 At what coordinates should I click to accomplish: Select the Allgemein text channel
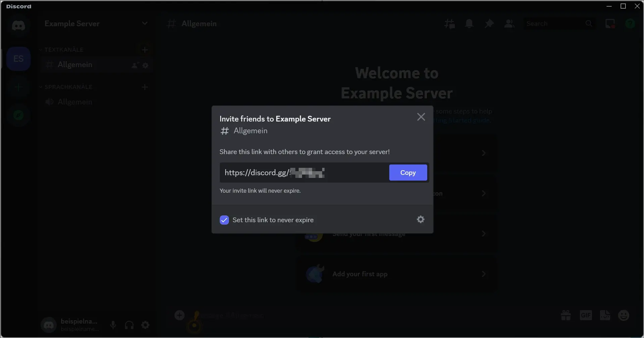coord(75,64)
